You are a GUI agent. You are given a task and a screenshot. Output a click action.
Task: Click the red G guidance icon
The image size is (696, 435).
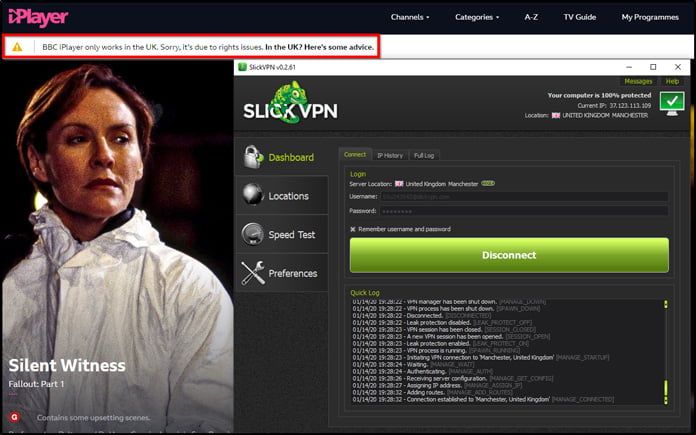point(14,417)
